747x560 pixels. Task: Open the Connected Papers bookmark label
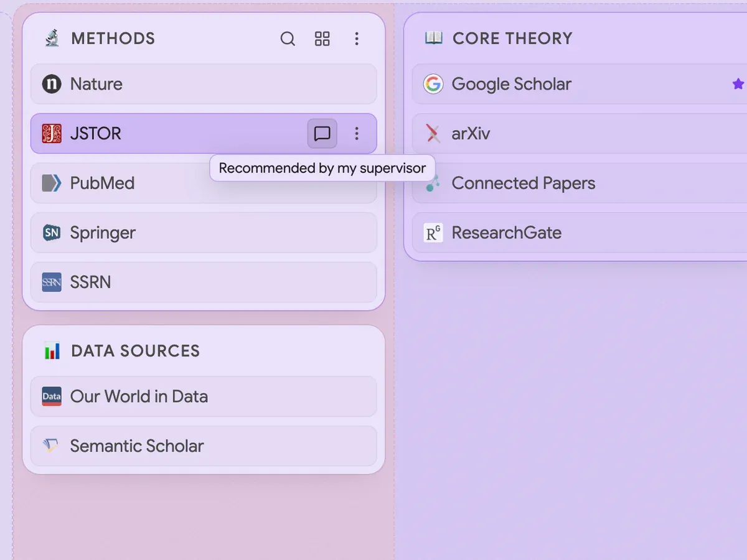point(524,183)
